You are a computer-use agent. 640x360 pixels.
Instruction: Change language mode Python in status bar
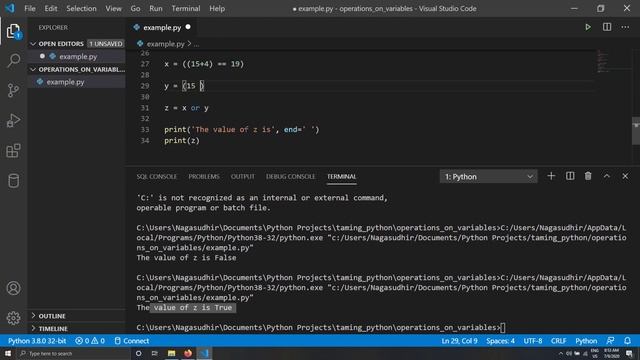point(586,341)
